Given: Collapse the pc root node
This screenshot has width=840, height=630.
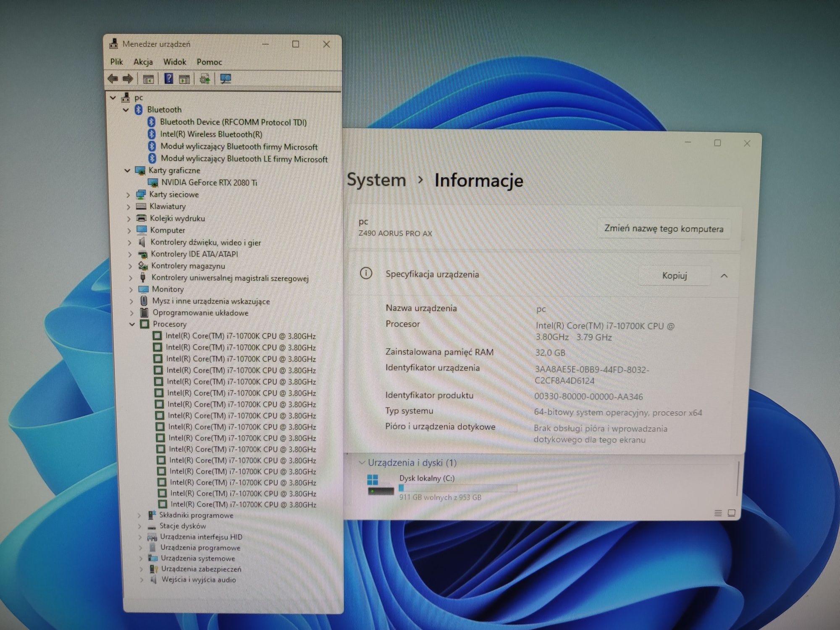Looking at the screenshot, I should pos(113,98).
